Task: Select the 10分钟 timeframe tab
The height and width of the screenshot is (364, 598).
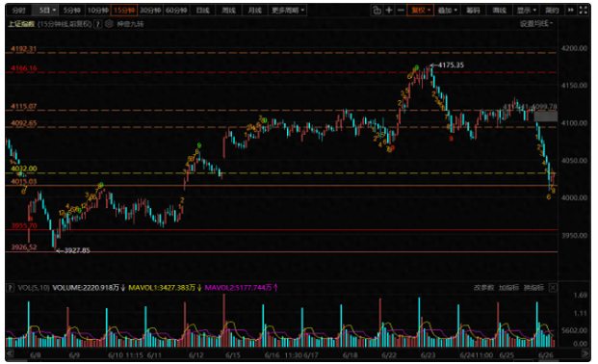Action: click(x=98, y=11)
